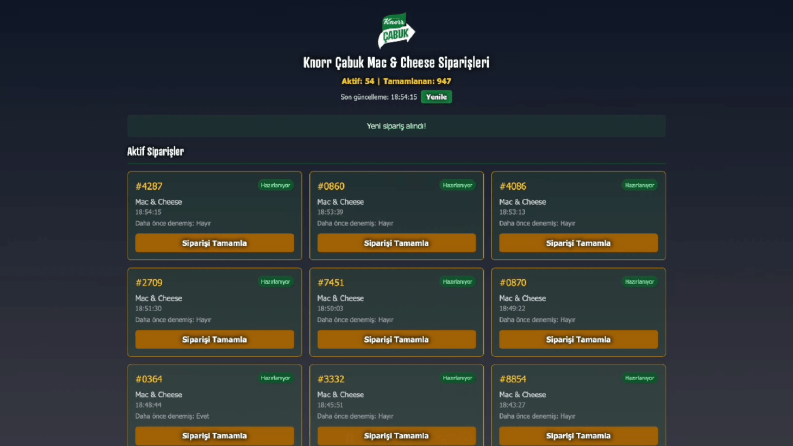Screen dimensions: 793x446
Task: Select order number #3332
Action: click(331, 379)
